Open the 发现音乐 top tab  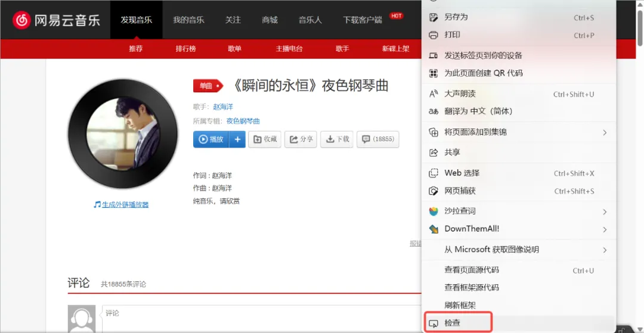pos(137,20)
